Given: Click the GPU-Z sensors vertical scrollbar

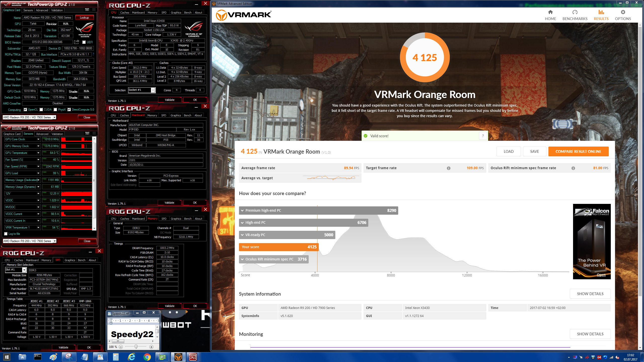Looking at the screenshot, I should click(x=94, y=180).
